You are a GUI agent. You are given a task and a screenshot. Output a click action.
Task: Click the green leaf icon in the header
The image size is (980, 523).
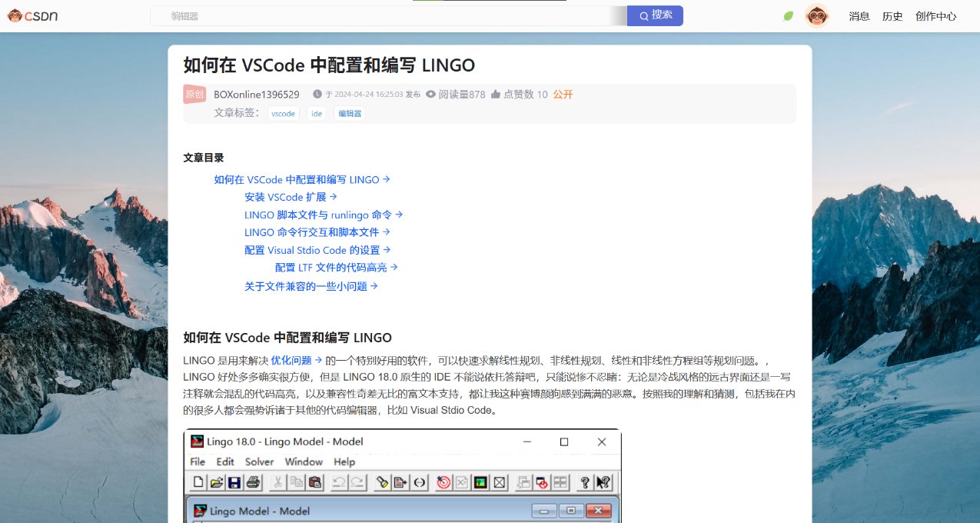[x=788, y=16]
